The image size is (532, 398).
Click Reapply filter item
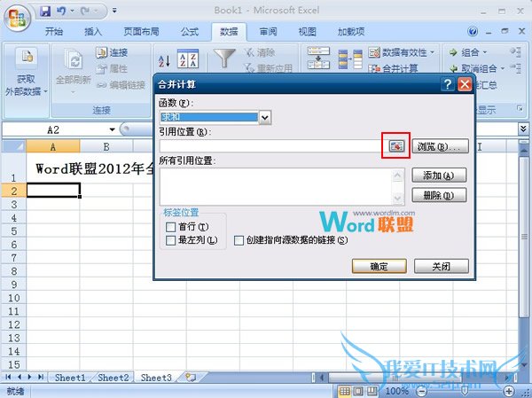(x=268, y=68)
